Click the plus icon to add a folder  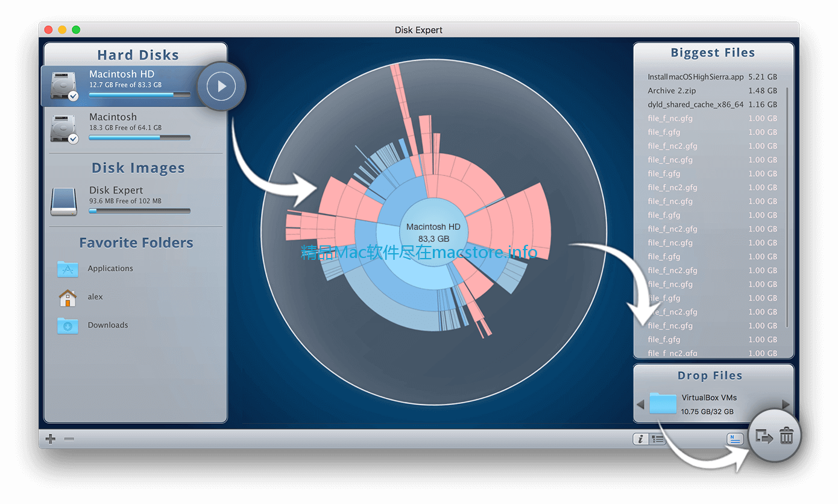[51, 439]
